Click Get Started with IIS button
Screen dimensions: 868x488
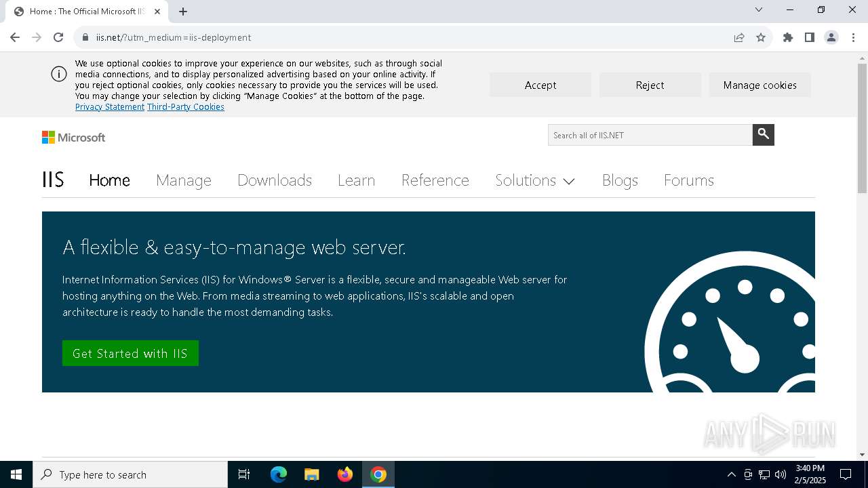click(x=130, y=353)
